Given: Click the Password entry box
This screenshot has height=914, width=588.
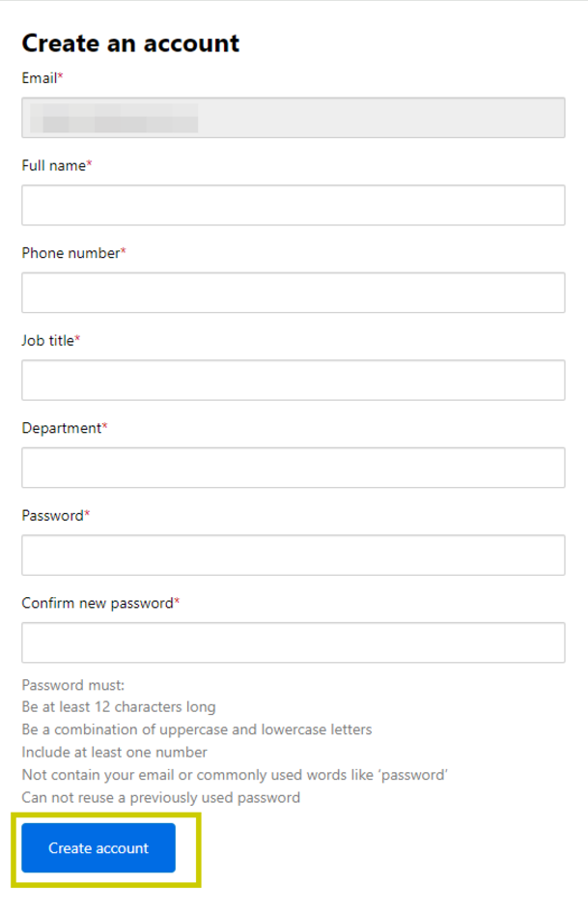Looking at the screenshot, I should tap(293, 555).
